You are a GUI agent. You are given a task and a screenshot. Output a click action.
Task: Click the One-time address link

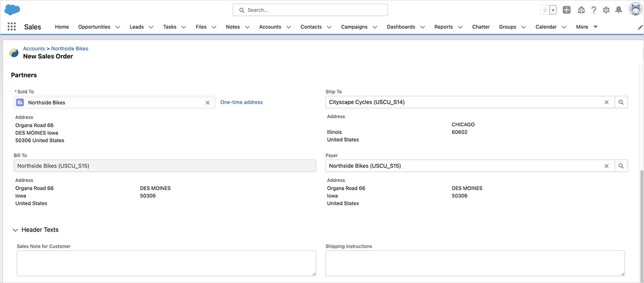(x=241, y=102)
